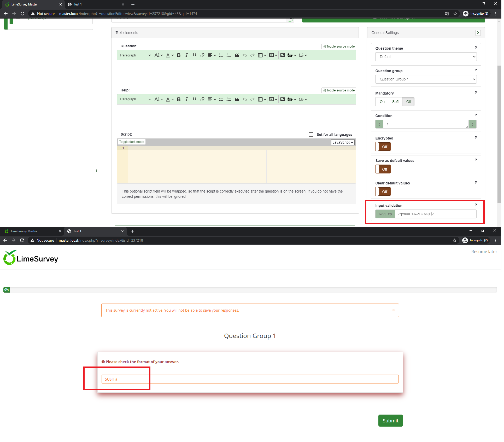
Task: Click Bold icon in Question editor toolbar
Action: [179, 55]
